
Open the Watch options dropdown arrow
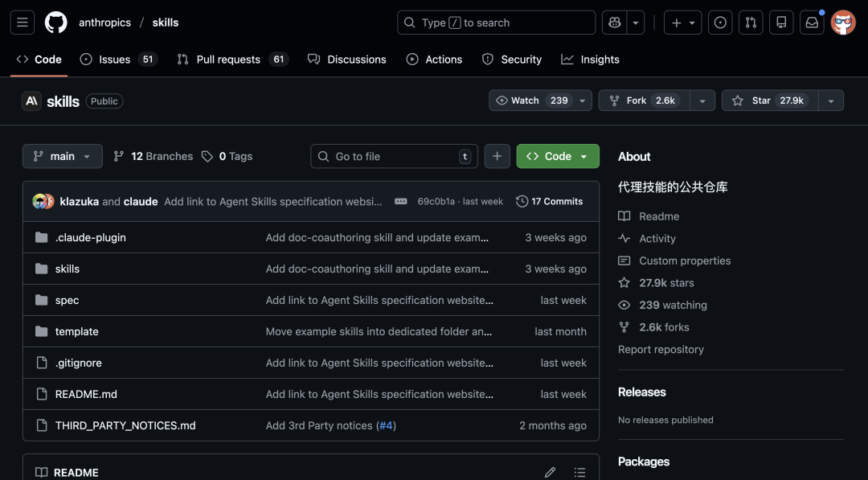coord(583,101)
